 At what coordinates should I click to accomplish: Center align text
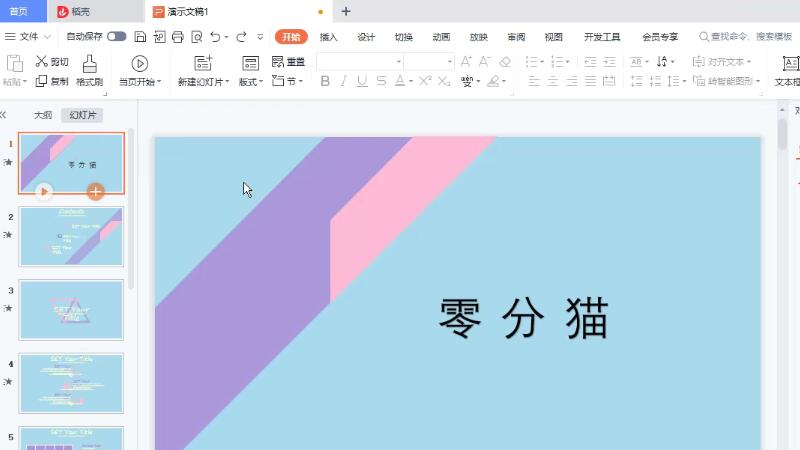553,81
